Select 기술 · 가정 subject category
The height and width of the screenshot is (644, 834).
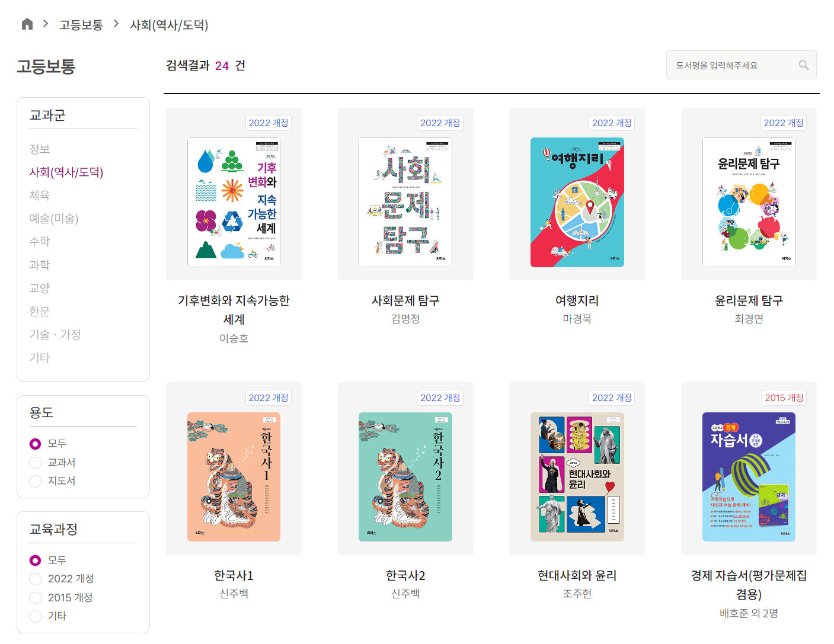55,335
